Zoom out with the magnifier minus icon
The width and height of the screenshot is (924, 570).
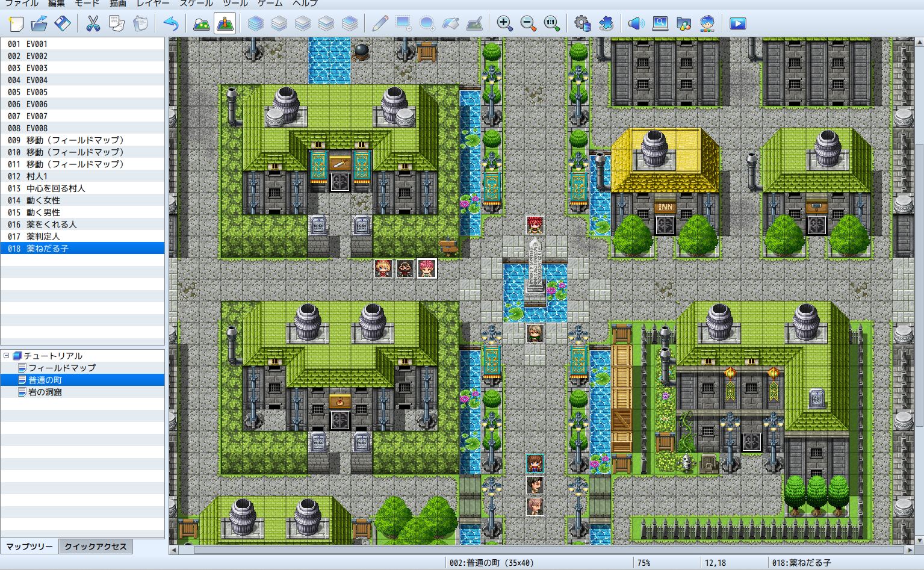coord(528,23)
